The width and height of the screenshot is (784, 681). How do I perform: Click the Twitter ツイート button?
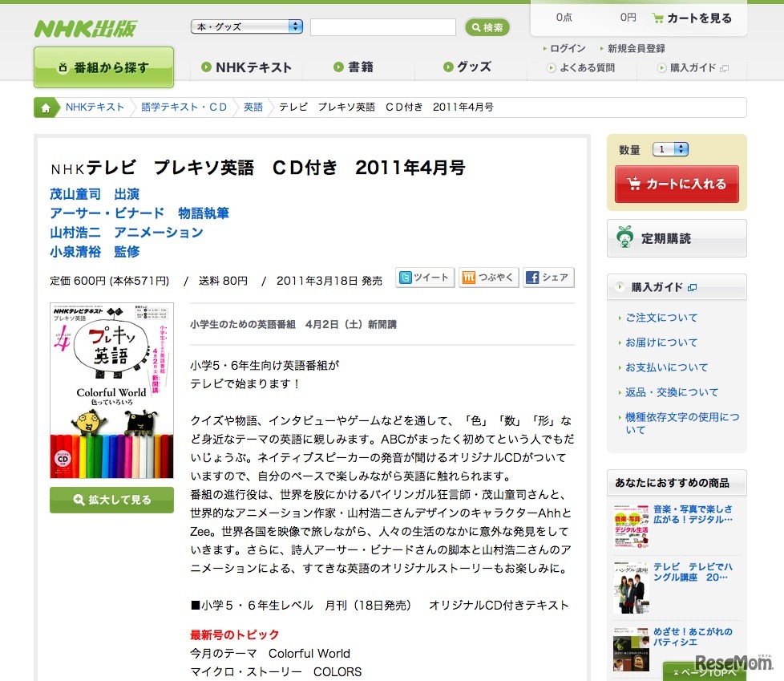click(425, 278)
